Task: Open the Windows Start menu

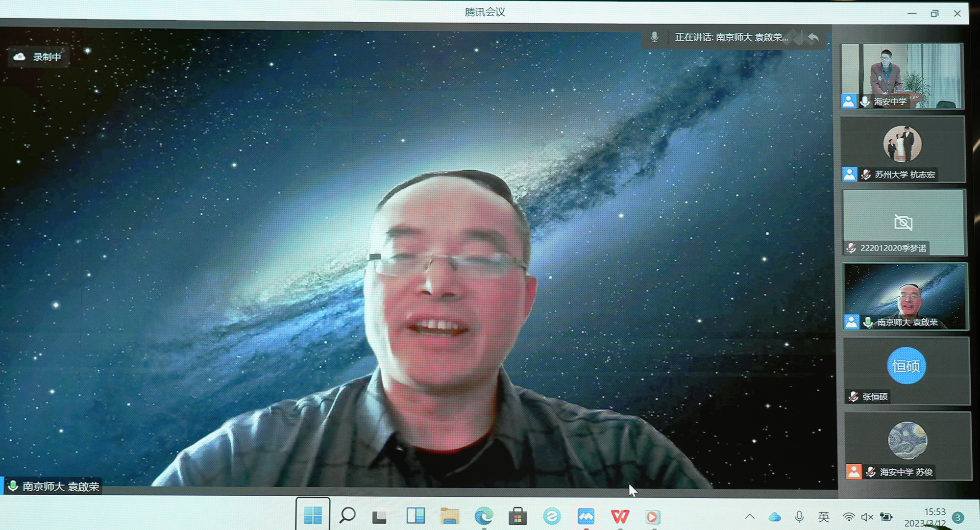Action: (x=313, y=515)
